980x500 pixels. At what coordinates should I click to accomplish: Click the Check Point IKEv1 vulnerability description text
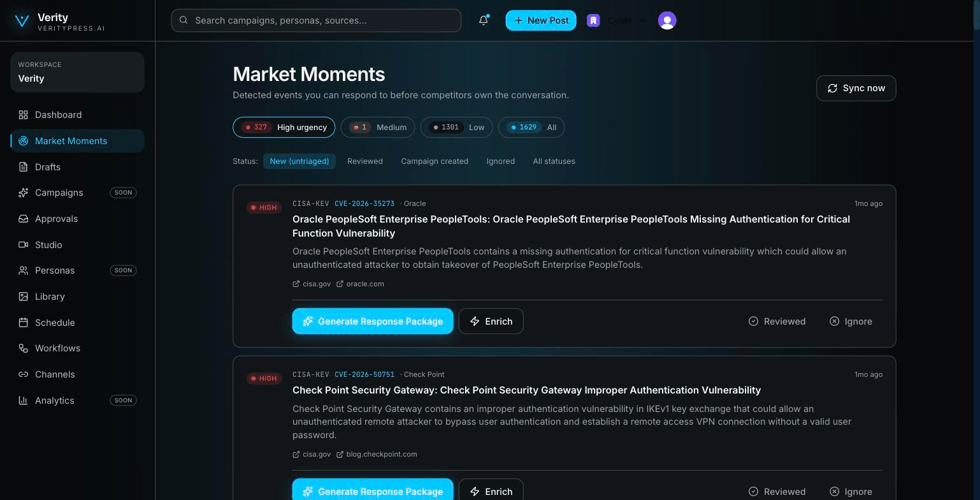click(572, 422)
